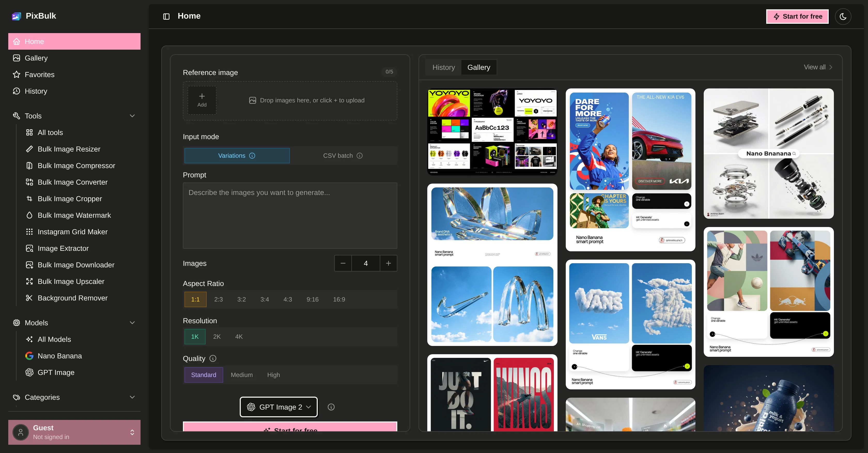Choose 9:16 aspect ratio
The image size is (868, 453).
pyautogui.click(x=312, y=299)
